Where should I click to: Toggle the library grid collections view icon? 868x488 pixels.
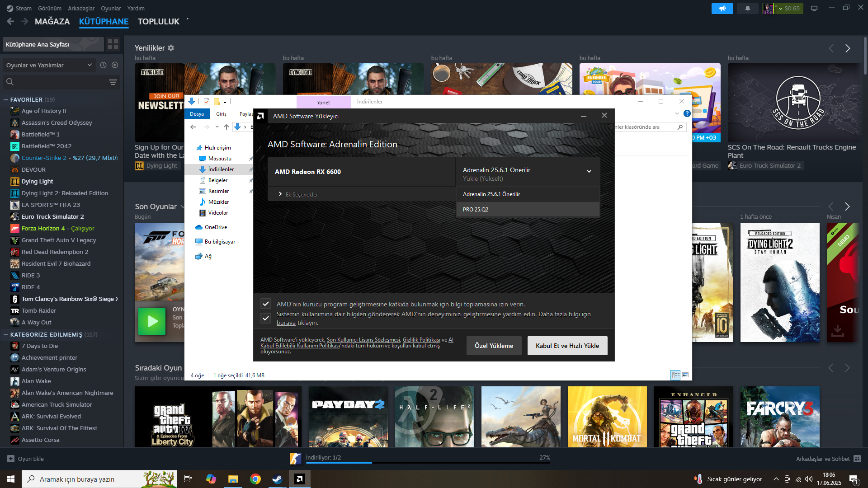click(x=113, y=44)
